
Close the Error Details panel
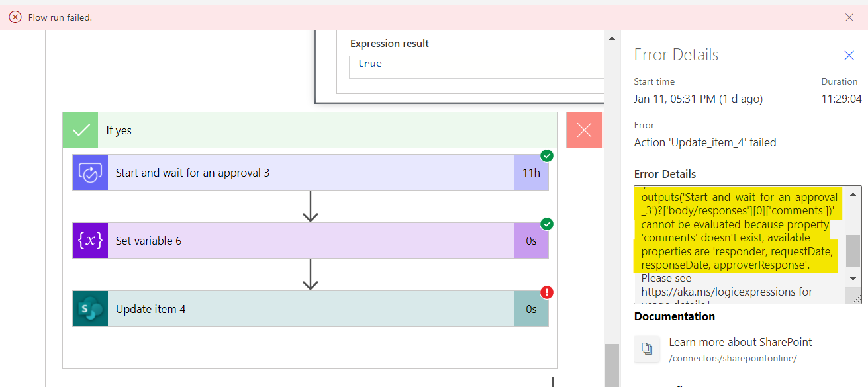(849, 56)
